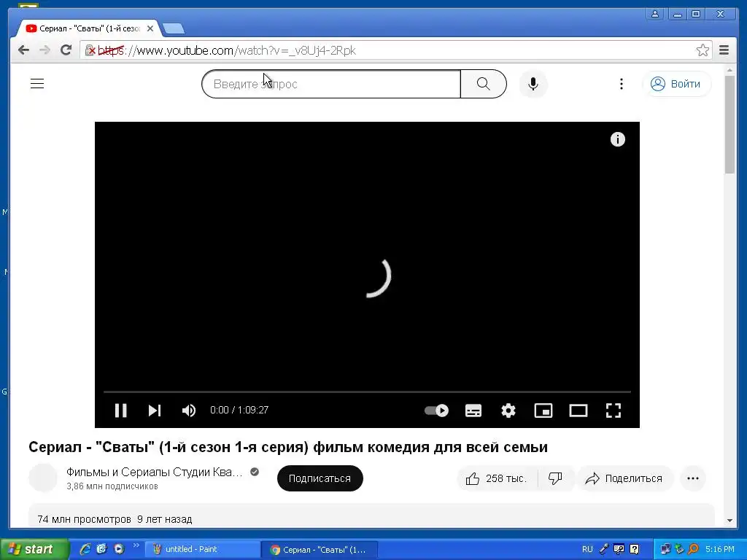Click the 0:00 / 1:09:27 time display
The image size is (747, 560).
(x=239, y=410)
